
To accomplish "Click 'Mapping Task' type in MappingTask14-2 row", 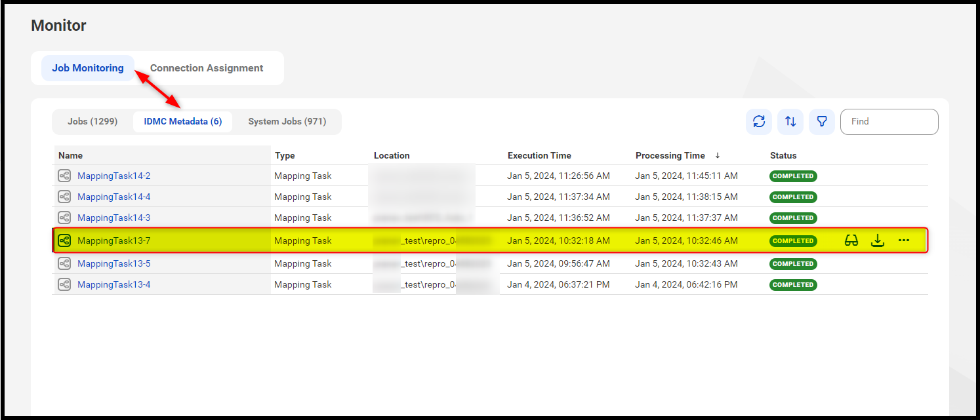I will pyautogui.click(x=303, y=176).
